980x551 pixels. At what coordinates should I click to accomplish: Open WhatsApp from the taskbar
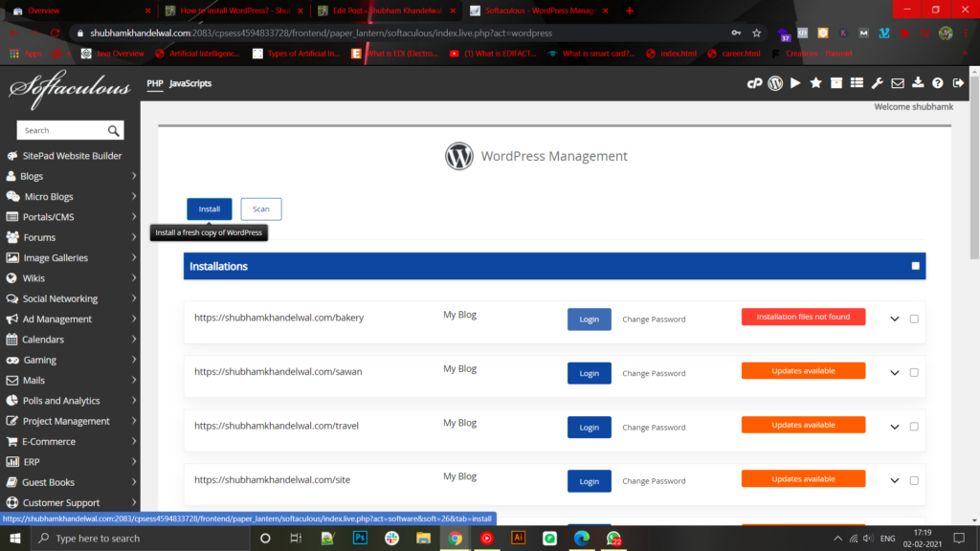tap(613, 538)
